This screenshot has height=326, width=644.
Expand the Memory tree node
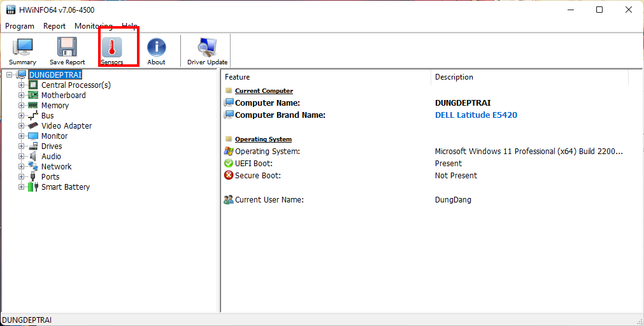[x=22, y=106]
